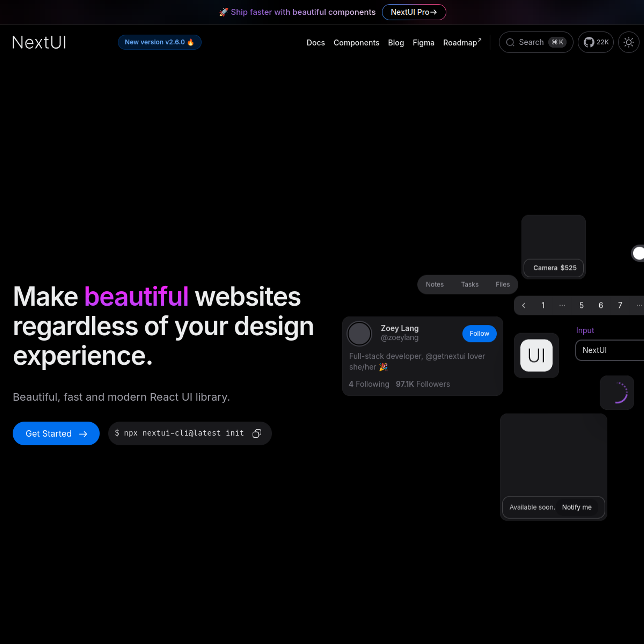Click the Input field containing NextUI
Image resolution: width=644 pixels, height=644 pixels.
[x=610, y=350]
